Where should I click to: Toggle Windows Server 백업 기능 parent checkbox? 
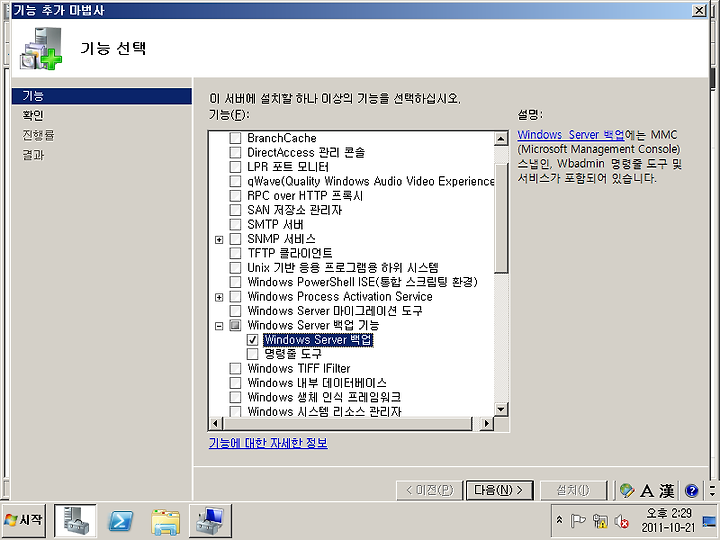coord(235,325)
